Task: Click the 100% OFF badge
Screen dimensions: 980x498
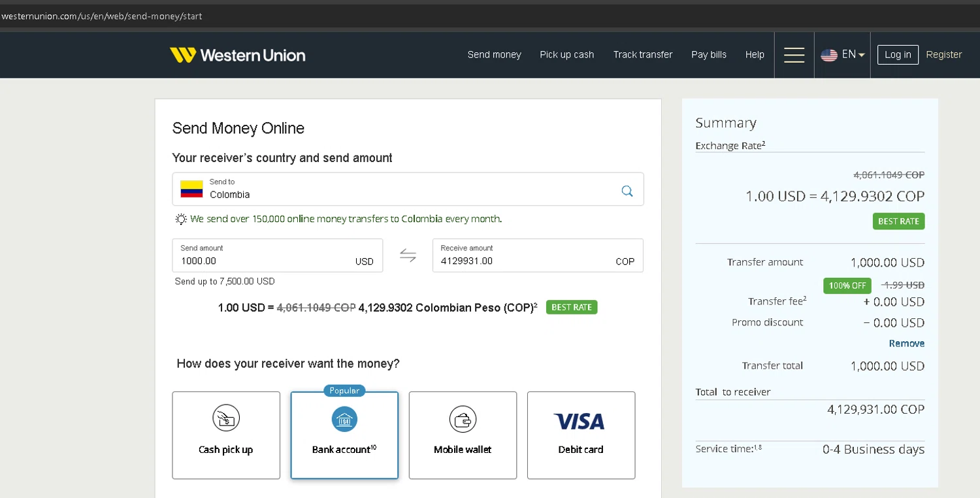Action: 847,286
